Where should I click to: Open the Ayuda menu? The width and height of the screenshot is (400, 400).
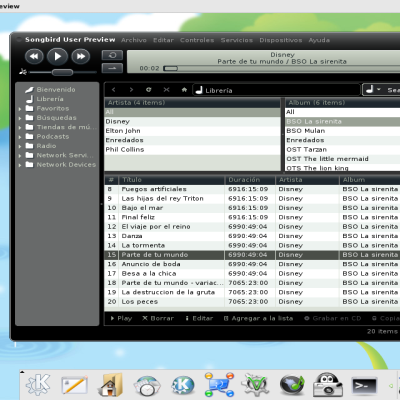tap(319, 40)
